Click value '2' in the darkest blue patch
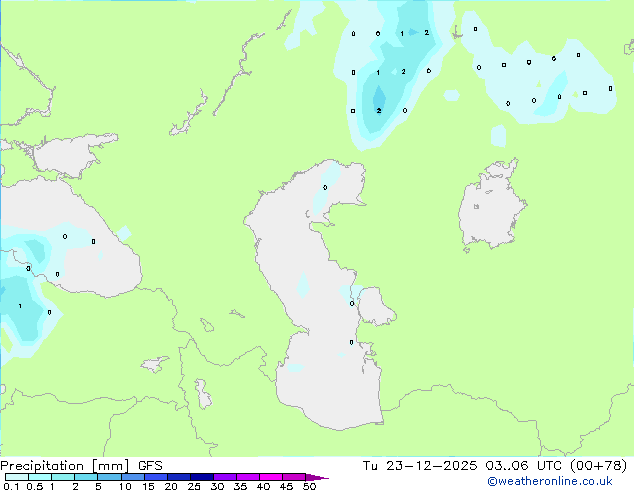Screen dimensions: 634x490 point(379,110)
